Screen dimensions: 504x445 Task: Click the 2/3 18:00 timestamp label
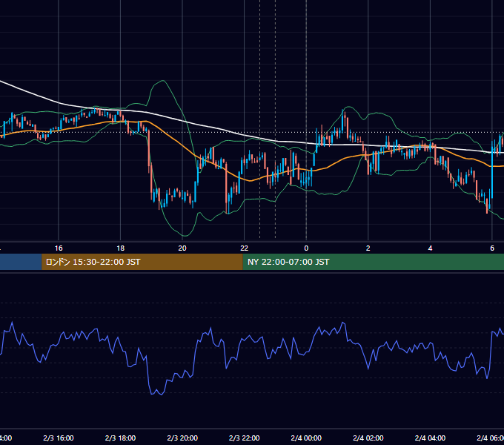tap(121, 438)
